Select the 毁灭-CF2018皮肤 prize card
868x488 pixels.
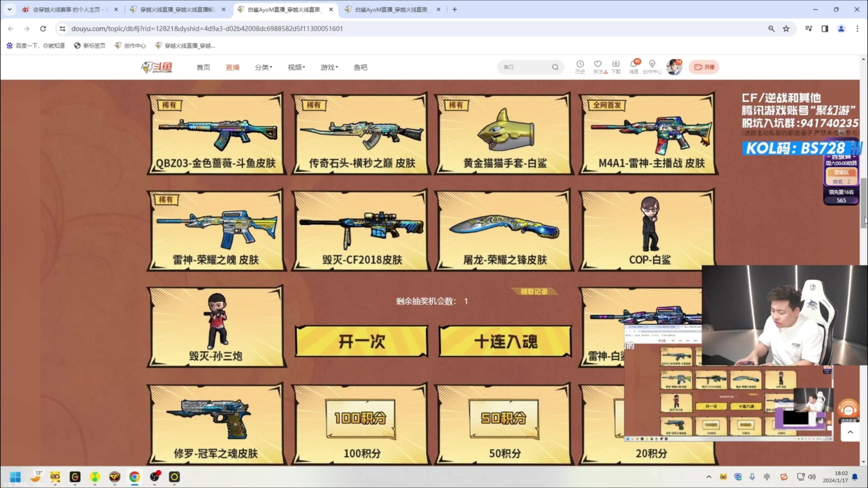tap(360, 230)
